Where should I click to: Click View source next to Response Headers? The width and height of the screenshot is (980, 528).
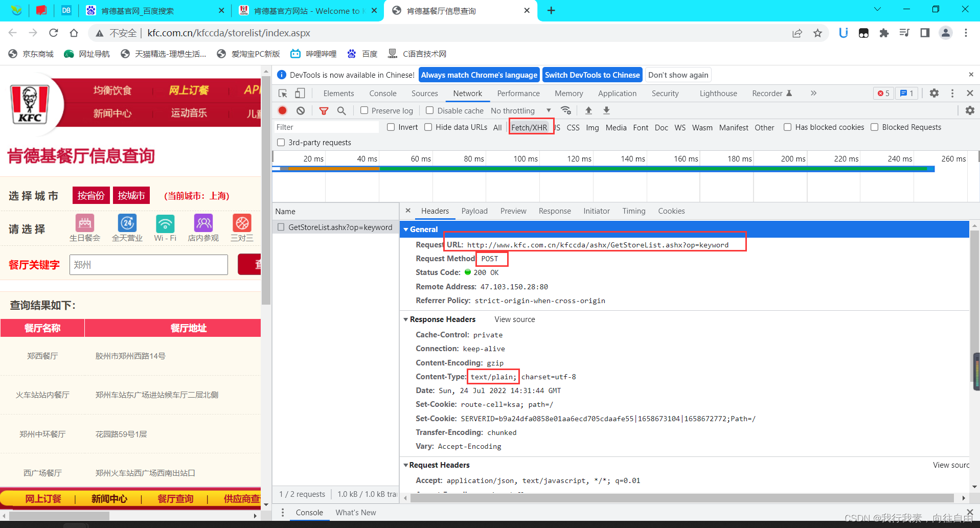tap(515, 319)
